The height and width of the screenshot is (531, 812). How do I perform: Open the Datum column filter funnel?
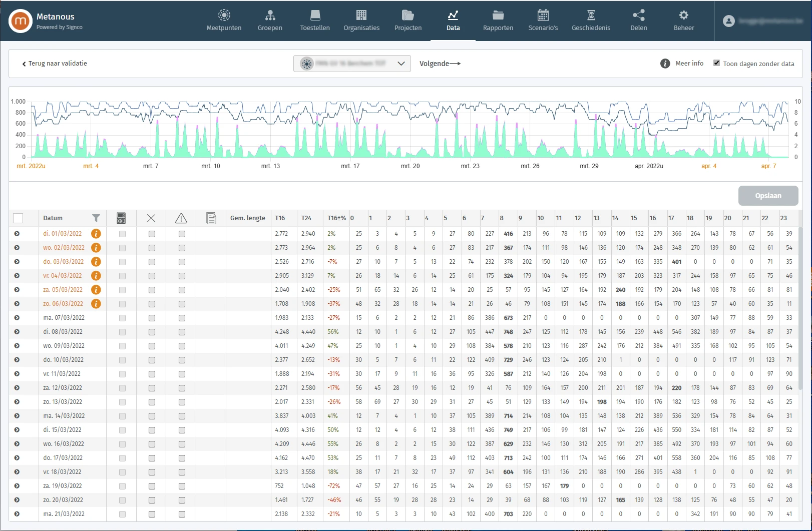click(x=96, y=218)
